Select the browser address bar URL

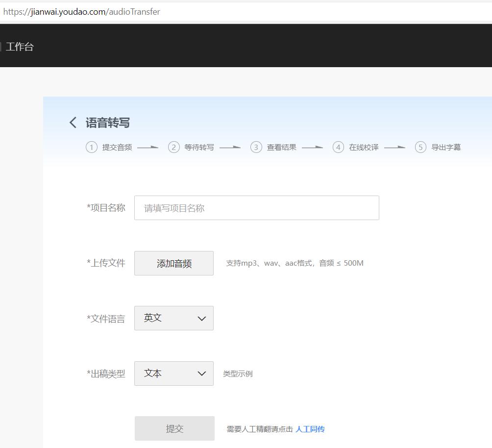(x=81, y=12)
